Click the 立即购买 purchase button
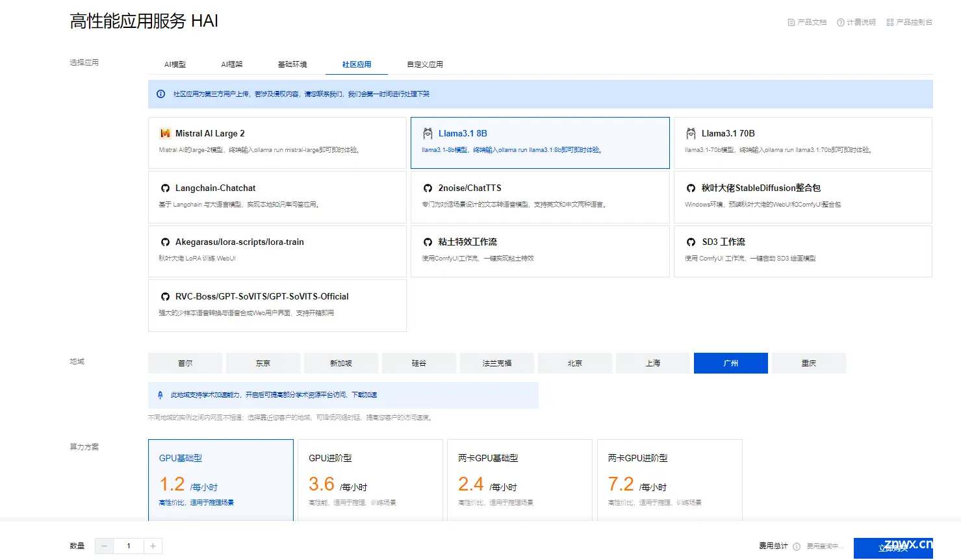 893,548
